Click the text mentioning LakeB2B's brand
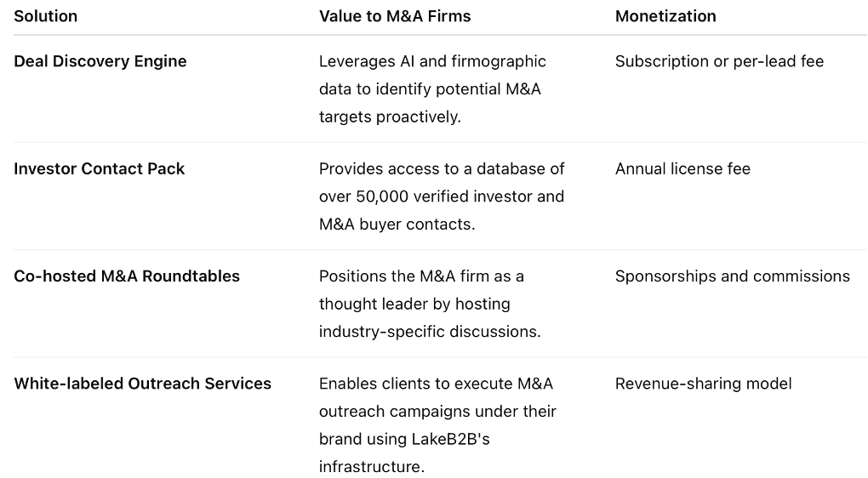 point(404,438)
